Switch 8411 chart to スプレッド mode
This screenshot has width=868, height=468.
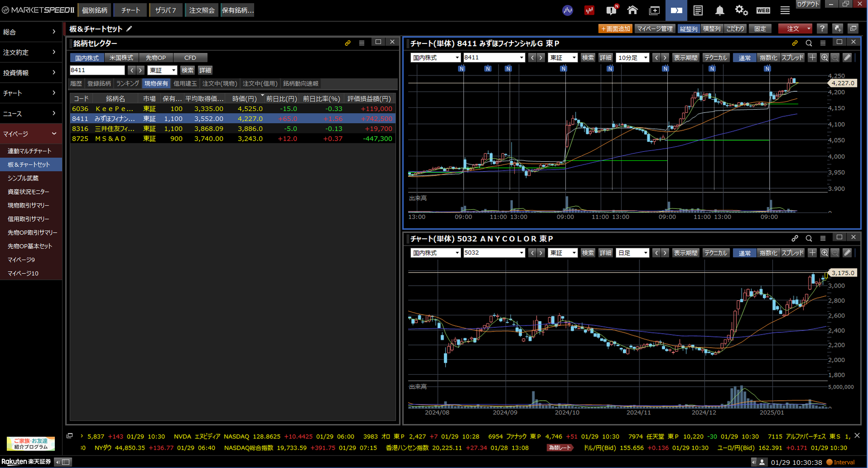coord(792,58)
